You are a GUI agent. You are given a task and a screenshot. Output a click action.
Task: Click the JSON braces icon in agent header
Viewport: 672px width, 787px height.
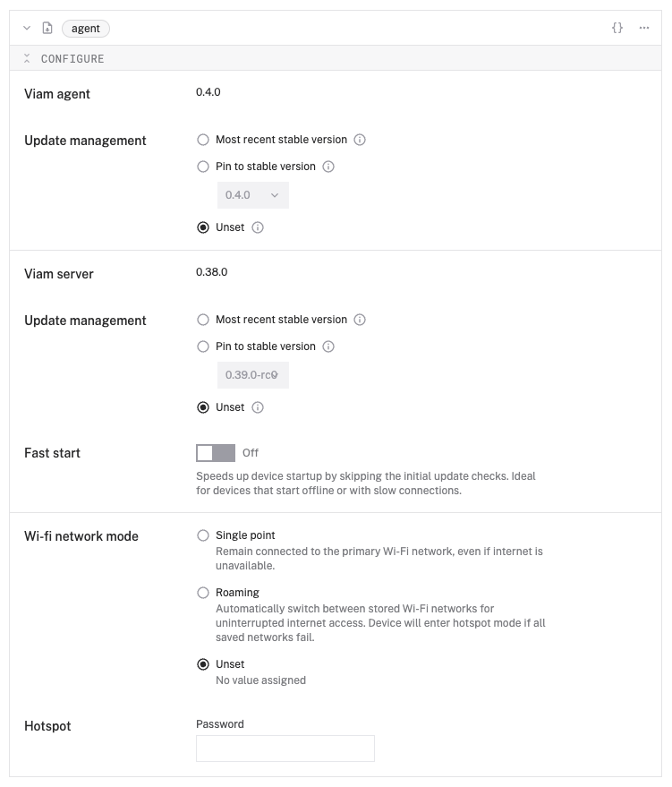[617, 29]
